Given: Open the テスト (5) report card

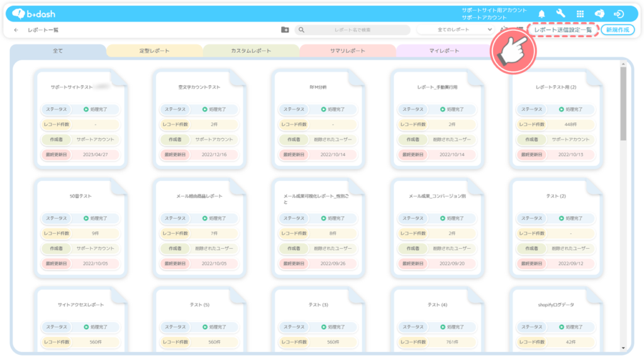Looking at the screenshot, I should tap(199, 320).
